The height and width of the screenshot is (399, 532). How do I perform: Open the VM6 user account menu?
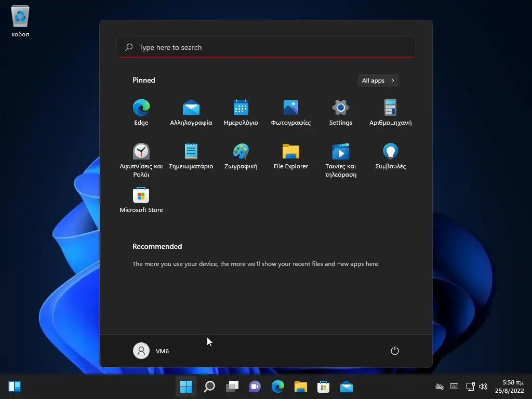pos(151,351)
